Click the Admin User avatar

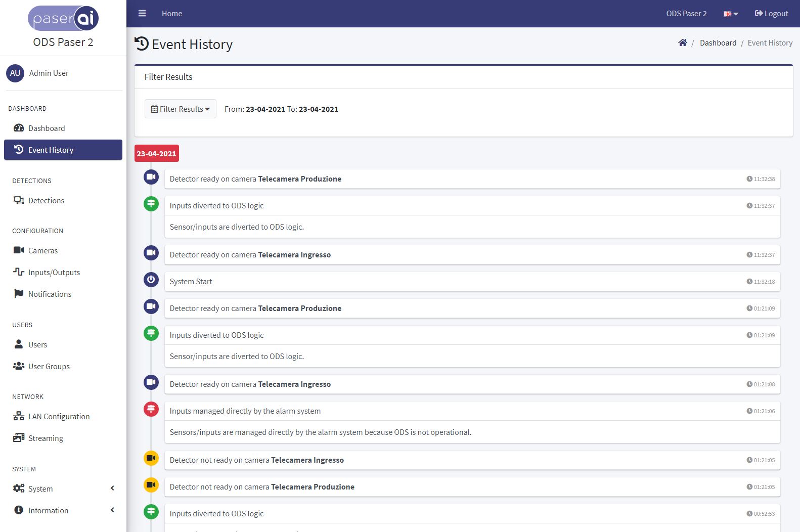pos(15,73)
